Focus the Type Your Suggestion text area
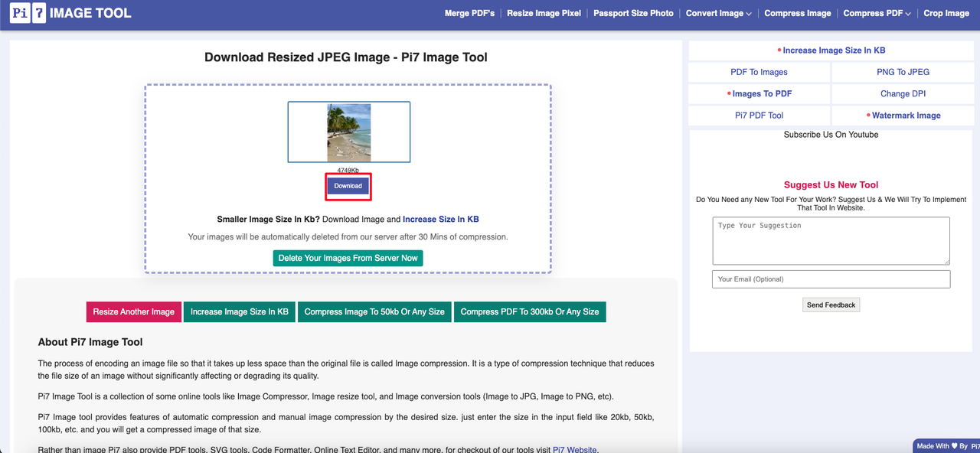The image size is (980, 453). tap(831, 240)
